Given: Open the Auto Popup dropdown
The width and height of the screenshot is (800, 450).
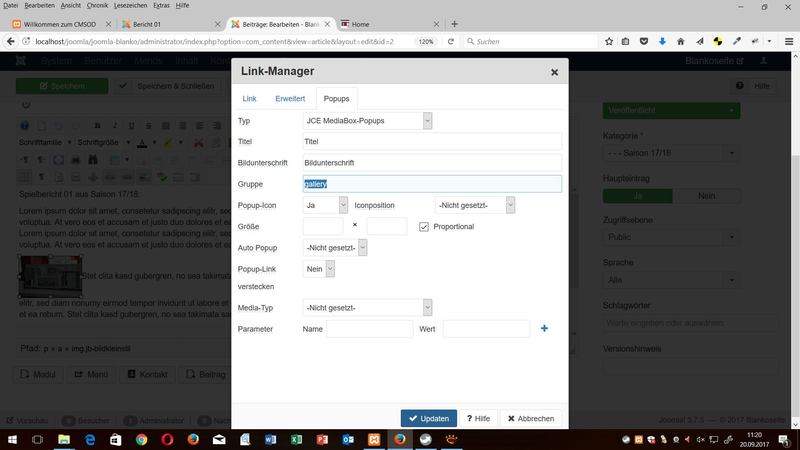Looking at the screenshot, I should coord(335,247).
